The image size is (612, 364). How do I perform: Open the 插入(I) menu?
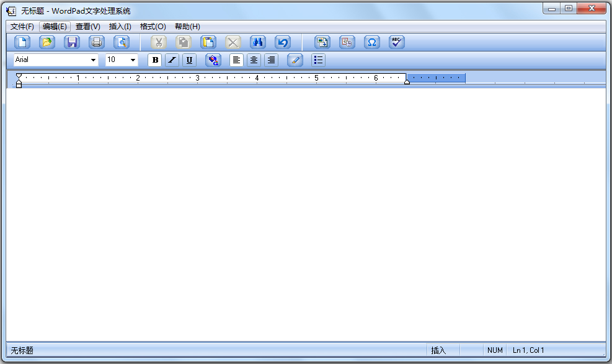pyautogui.click(x=120, y=27)
